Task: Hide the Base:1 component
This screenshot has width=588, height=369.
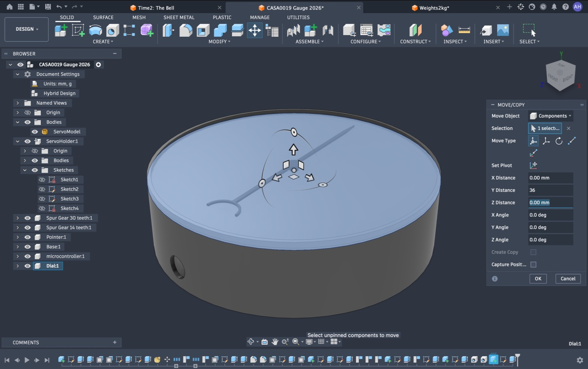Action: click(27, 247)
